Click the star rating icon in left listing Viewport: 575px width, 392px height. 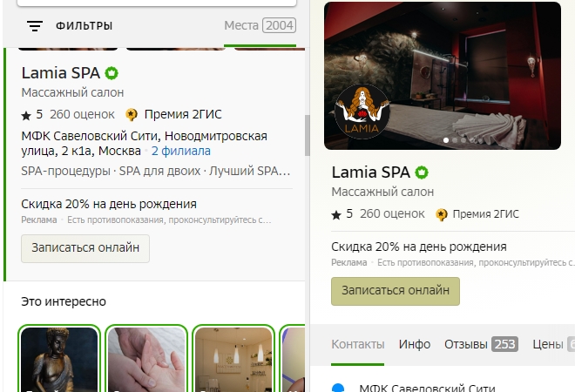(x=26, y=116)
